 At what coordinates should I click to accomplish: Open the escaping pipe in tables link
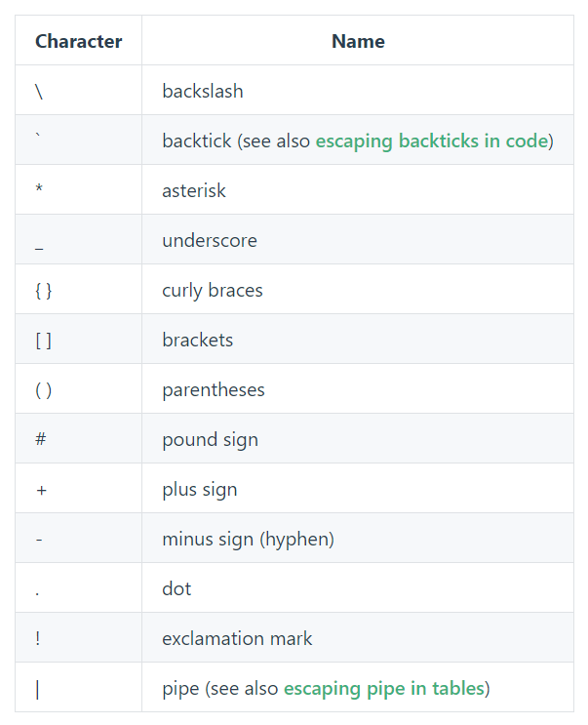(x=384, y=689)
